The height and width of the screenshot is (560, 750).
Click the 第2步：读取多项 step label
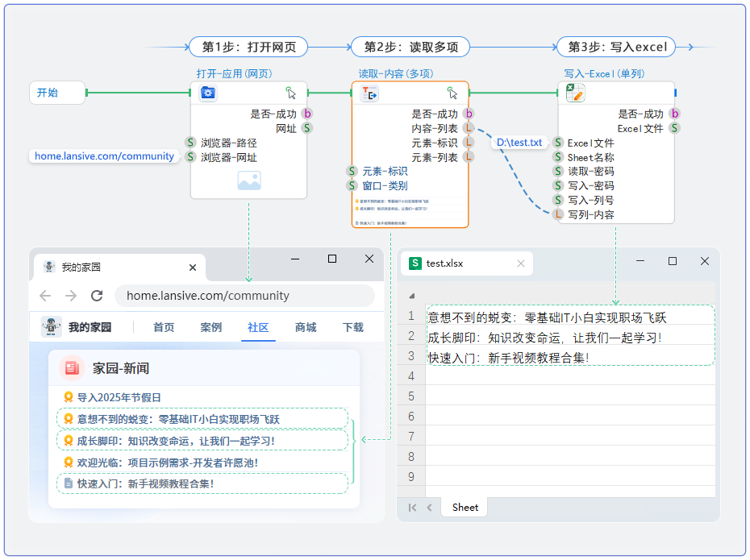(x=410, y=48)
